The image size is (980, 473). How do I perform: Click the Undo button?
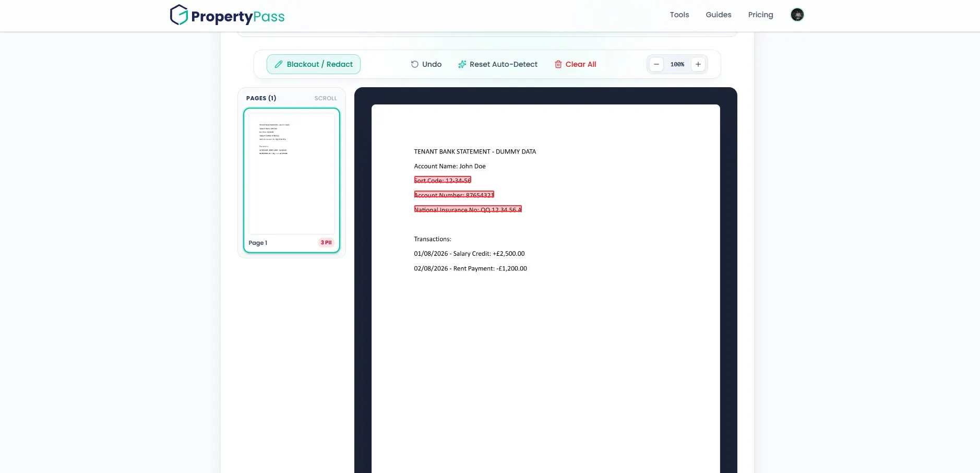point(426,64)
